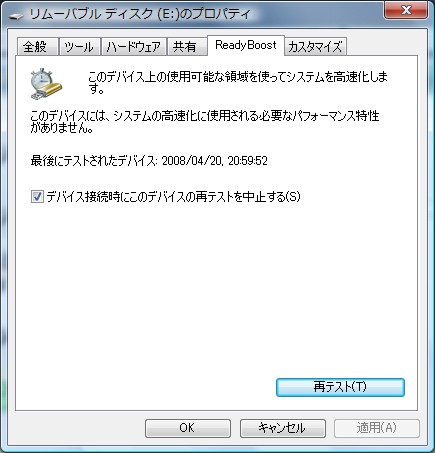Close the properties dialog with X
Image resolution: width=435 pixels, height=453 pixels.
406,9
